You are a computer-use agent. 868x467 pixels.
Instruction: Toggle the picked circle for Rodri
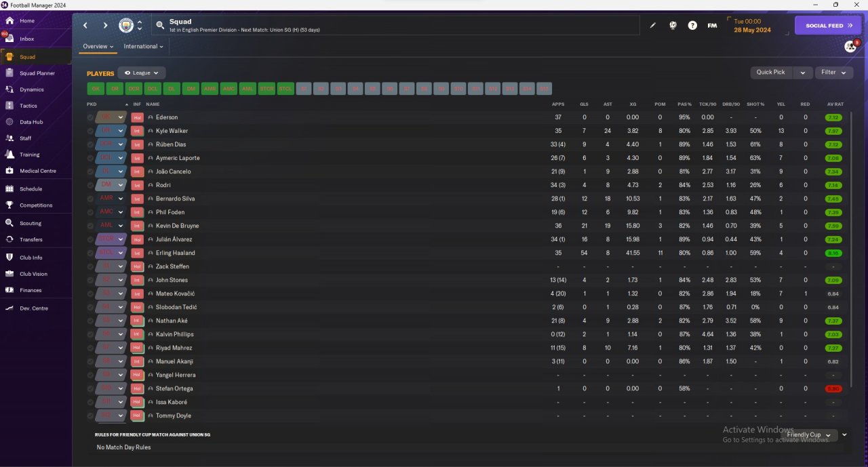(90, 185)
